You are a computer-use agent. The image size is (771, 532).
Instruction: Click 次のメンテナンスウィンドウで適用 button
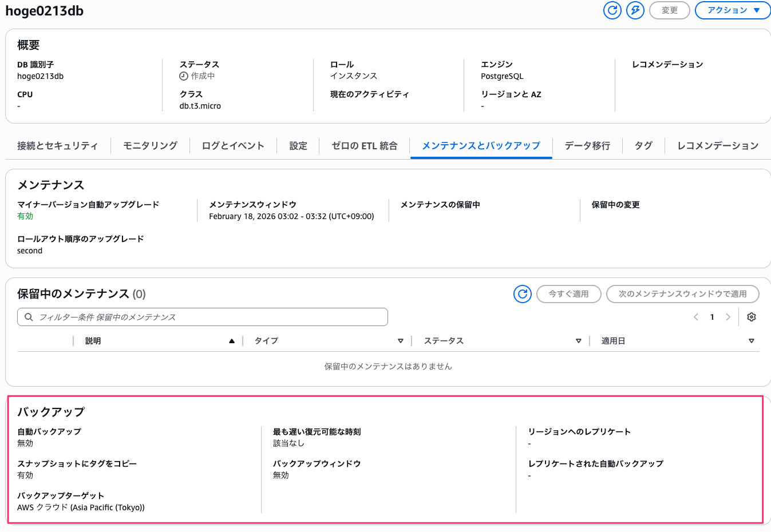pos(682,294)
